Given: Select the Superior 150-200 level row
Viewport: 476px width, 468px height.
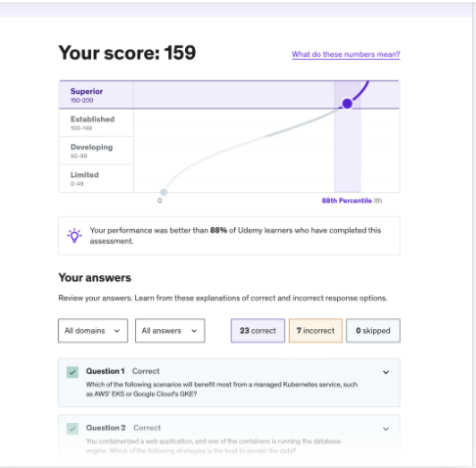Looking at the screenshot, I should tap(96, 95).
